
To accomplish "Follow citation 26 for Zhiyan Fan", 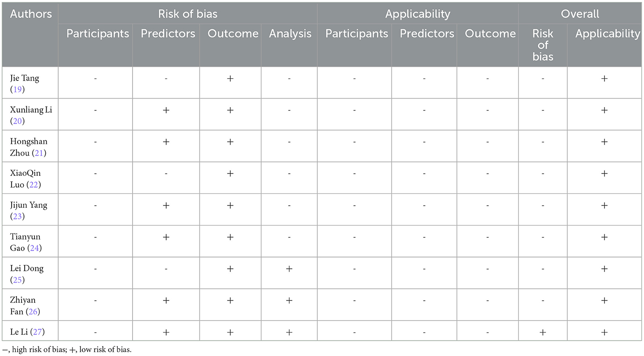I will click(33, 311).
